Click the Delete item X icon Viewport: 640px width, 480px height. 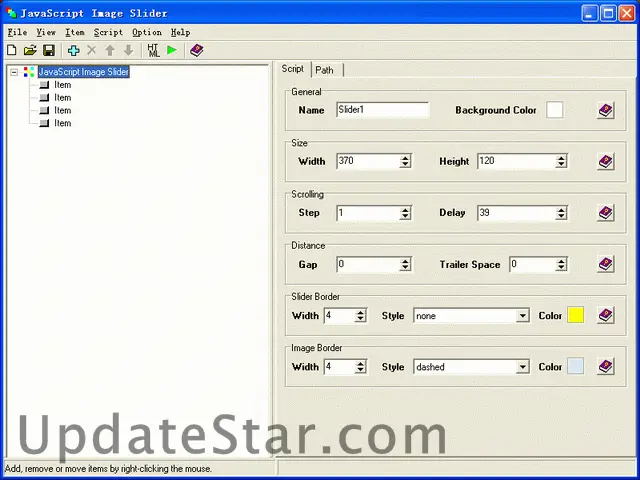[92, 50]
